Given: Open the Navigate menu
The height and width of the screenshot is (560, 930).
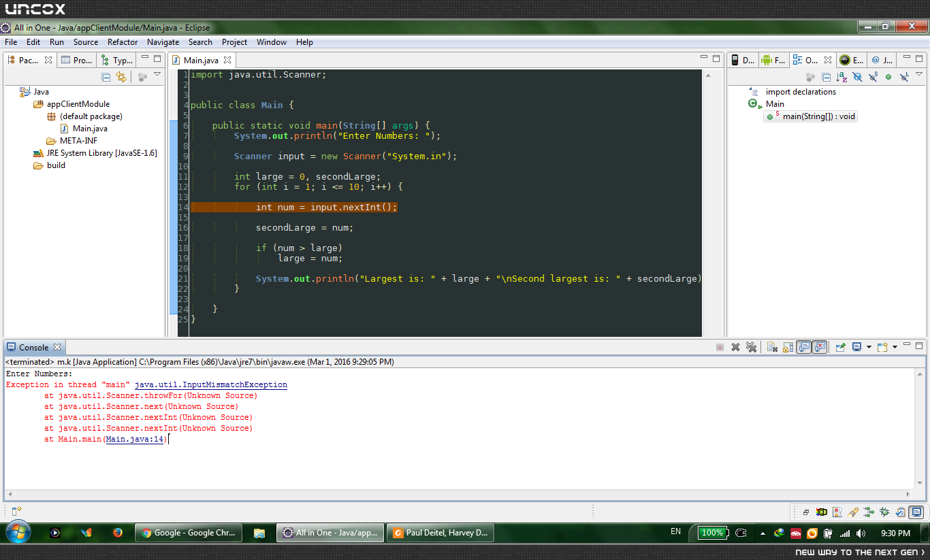Looking at the screenshot, I should coord(163,42).
